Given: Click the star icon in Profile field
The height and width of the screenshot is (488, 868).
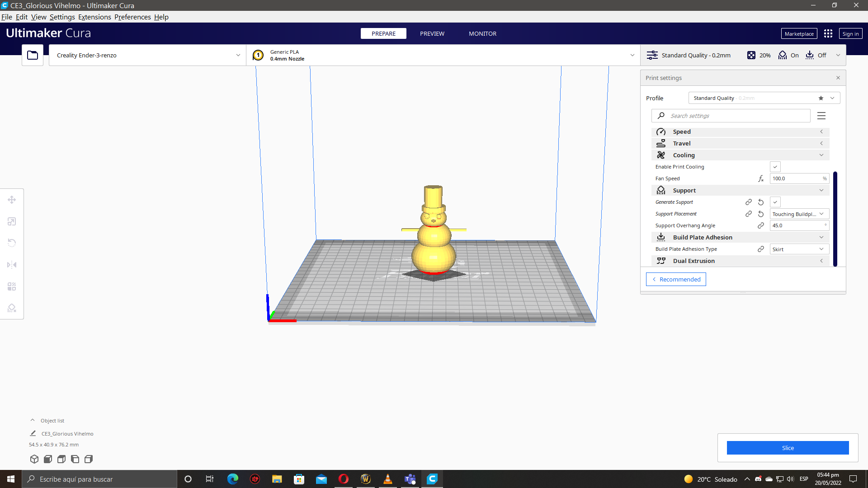Looking at the screenshot, I should click(x=821, y=98).
